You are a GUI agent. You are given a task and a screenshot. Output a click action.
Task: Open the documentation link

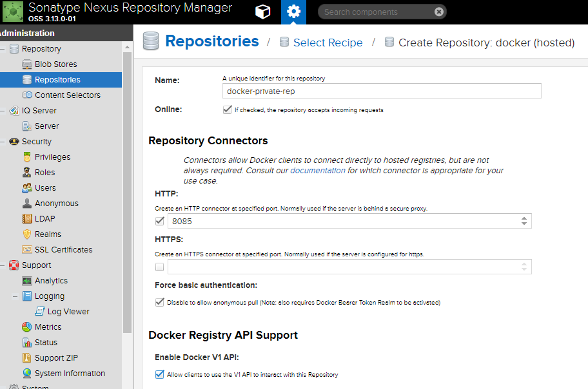pyautogui.click(x=318, y=171)
